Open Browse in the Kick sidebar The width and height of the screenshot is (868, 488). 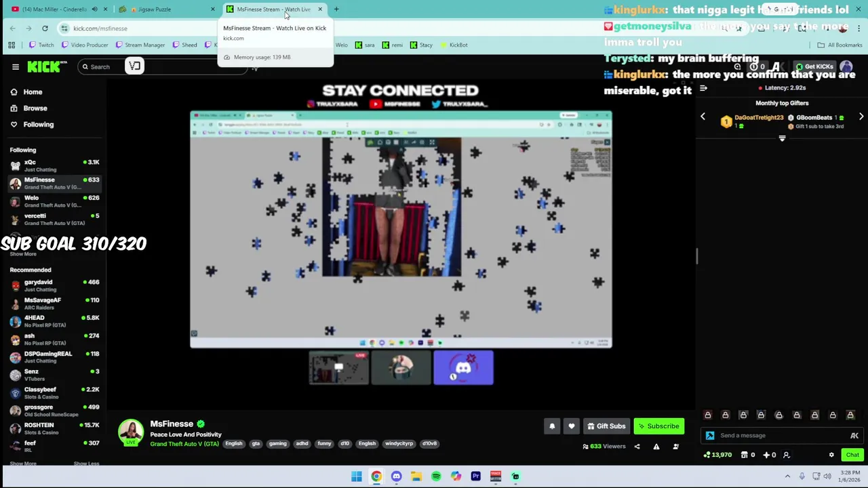coord(28,108)
